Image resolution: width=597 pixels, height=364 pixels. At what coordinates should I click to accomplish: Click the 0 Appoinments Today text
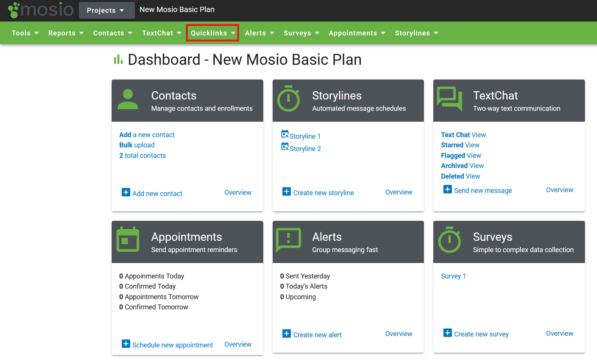coord(152,276)
